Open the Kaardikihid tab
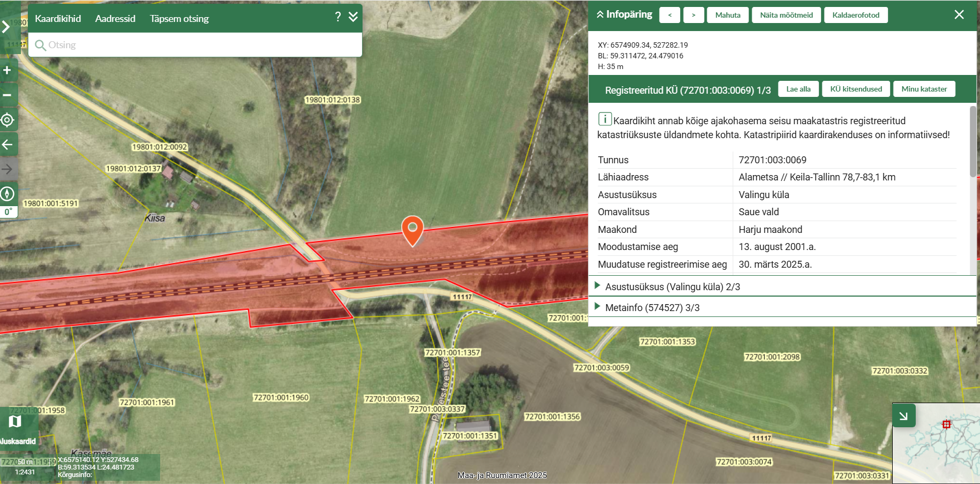The height and width of the screenshot is (484, 980). pos(58,19)
